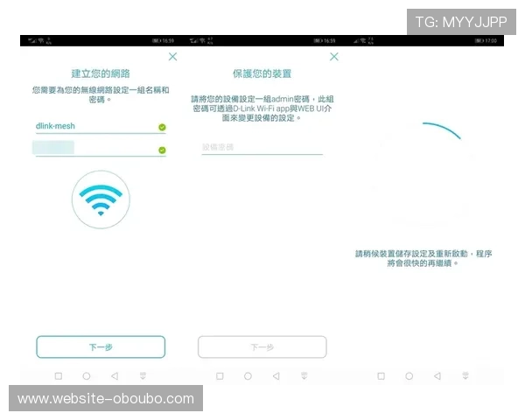The image size is (525, 420).
Task: Tap the greyed 下一步 on 保護您的裝置 screen
Action: click(262, 347)
